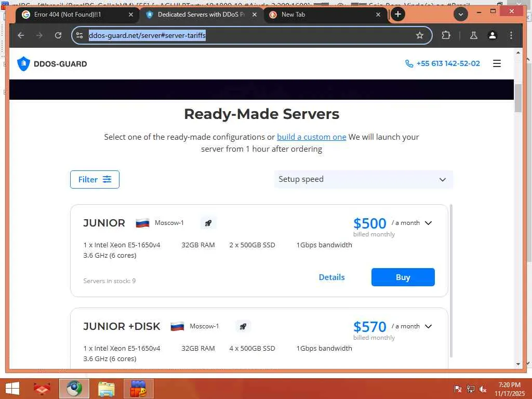Click the phone handset icon
This screenshot has height=399, width=532.
click(409, 63)
